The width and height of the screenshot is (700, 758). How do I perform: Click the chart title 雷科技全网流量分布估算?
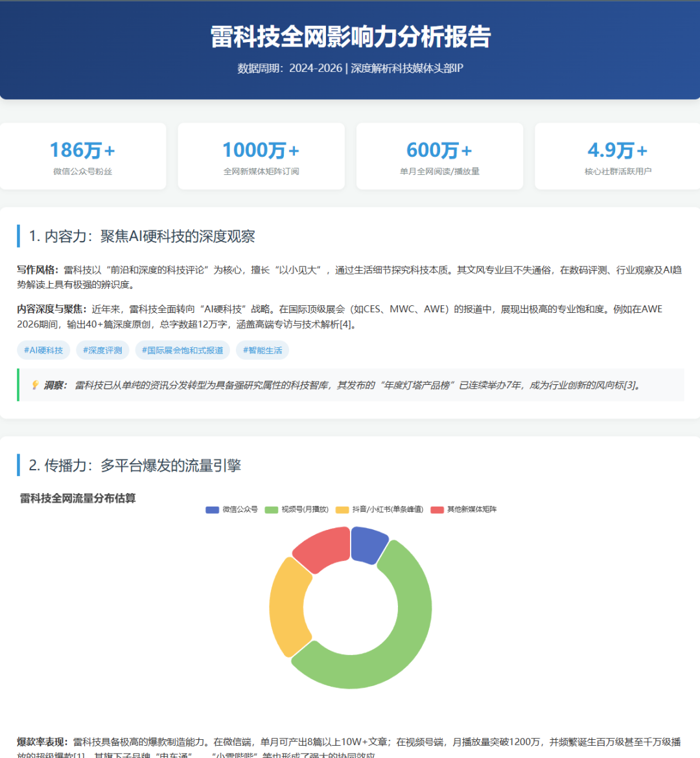(78, 498)
